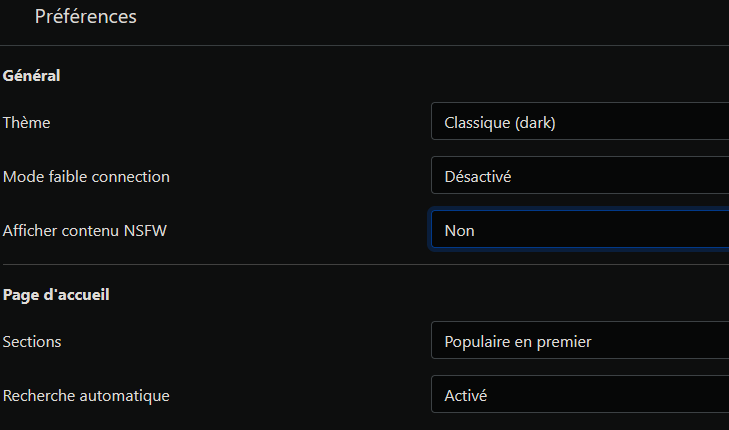Click the 'Désactivé' low connection value
Screen dimensions: 729x430
click(x=478, y=177)
